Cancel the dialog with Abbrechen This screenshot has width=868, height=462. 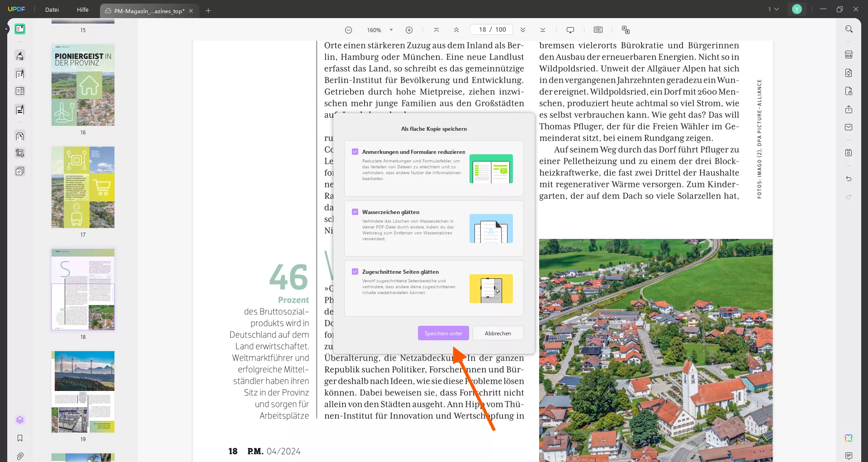[x=498, y=333]
